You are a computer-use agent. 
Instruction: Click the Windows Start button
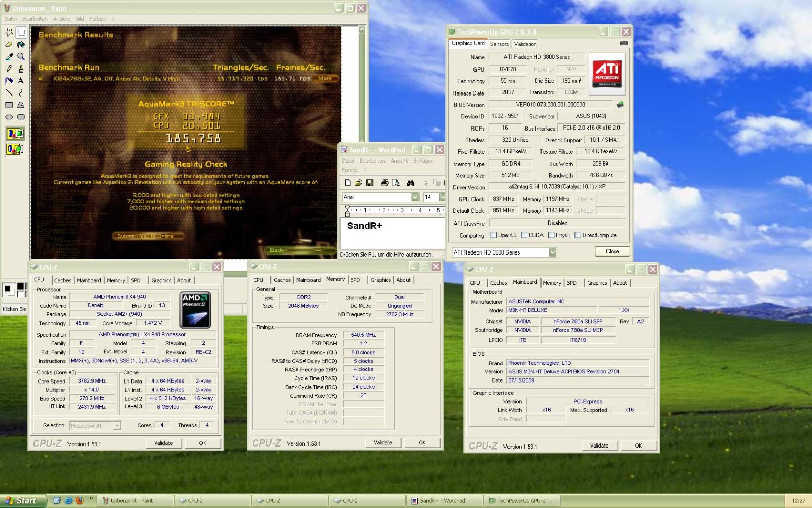click(x=23, y=500)
